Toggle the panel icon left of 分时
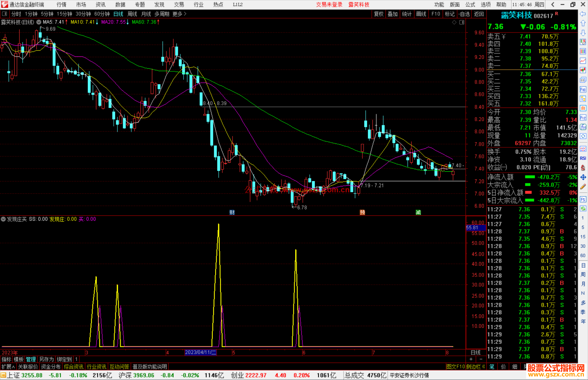 pos(4,14)
